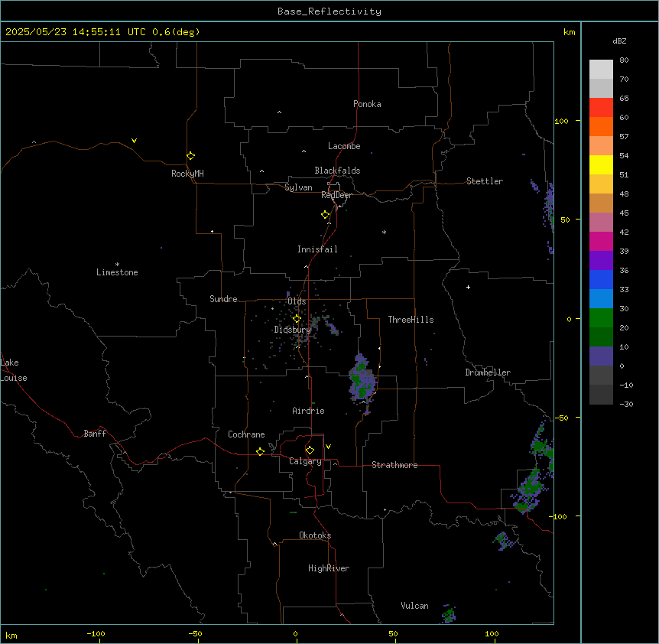
Task: Pick the green 30 dBZ legend swatch
Action: 601,318
